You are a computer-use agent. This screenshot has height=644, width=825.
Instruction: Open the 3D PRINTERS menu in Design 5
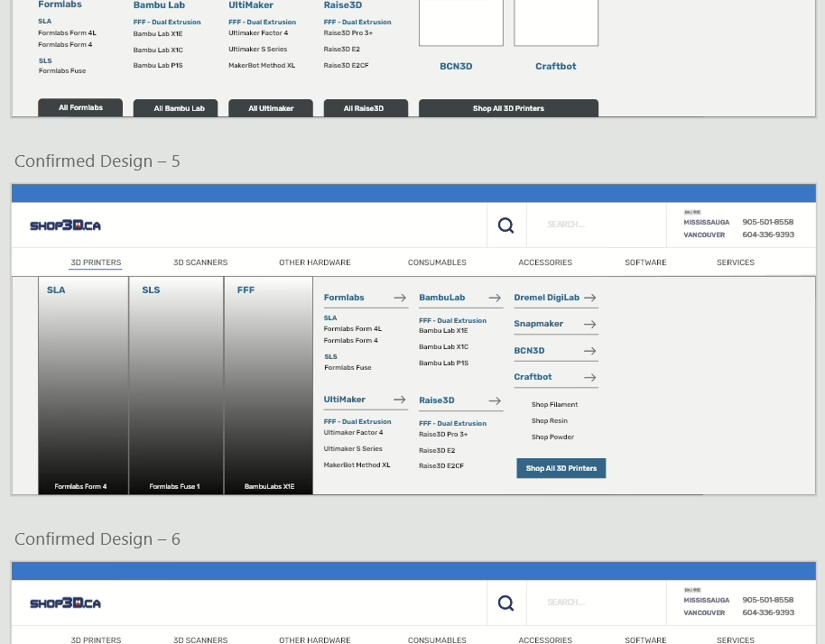point(96,262)
